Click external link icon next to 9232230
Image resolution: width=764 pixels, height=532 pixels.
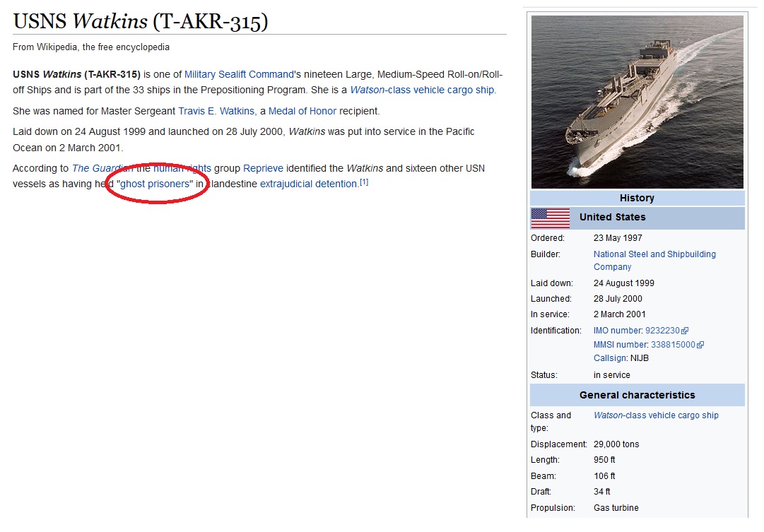tap(685, 331)
